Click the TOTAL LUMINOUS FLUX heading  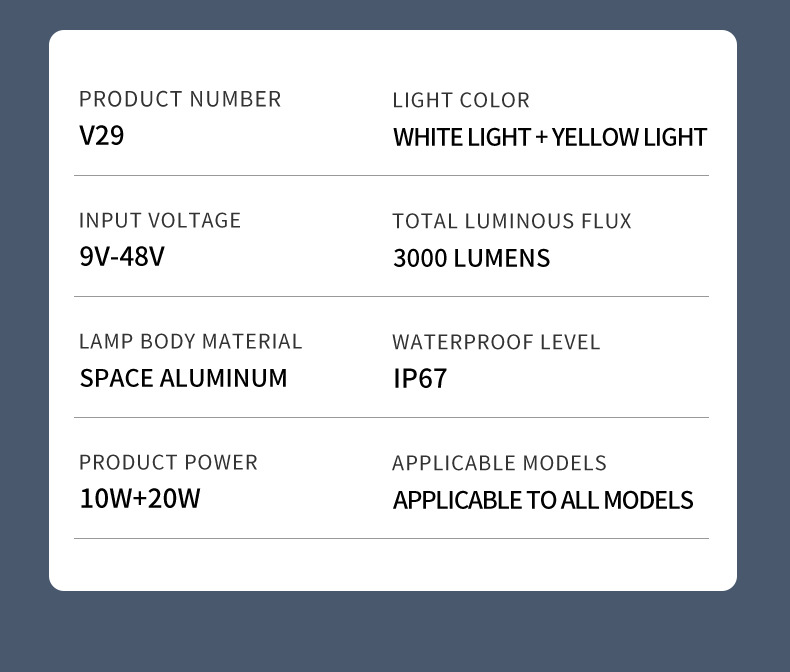point(512,221)
